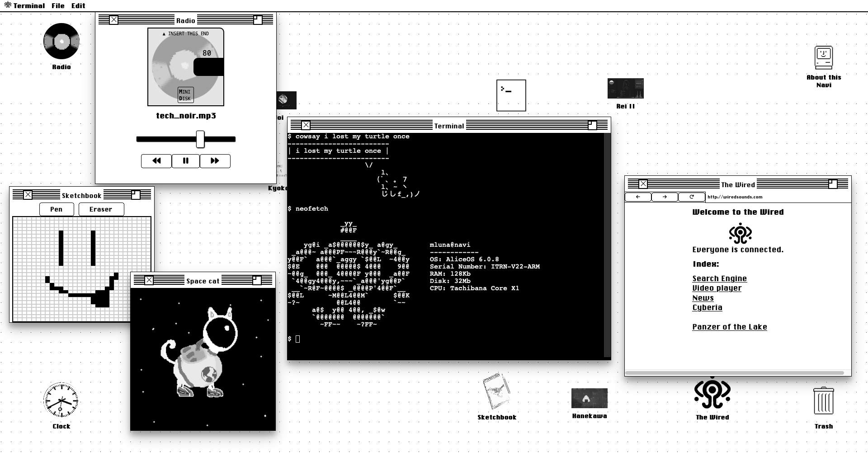This screenshot has width=868, height=457.
Task: Click the "OS: AliceOS 6.0.8" line
Action: (464, 259)
